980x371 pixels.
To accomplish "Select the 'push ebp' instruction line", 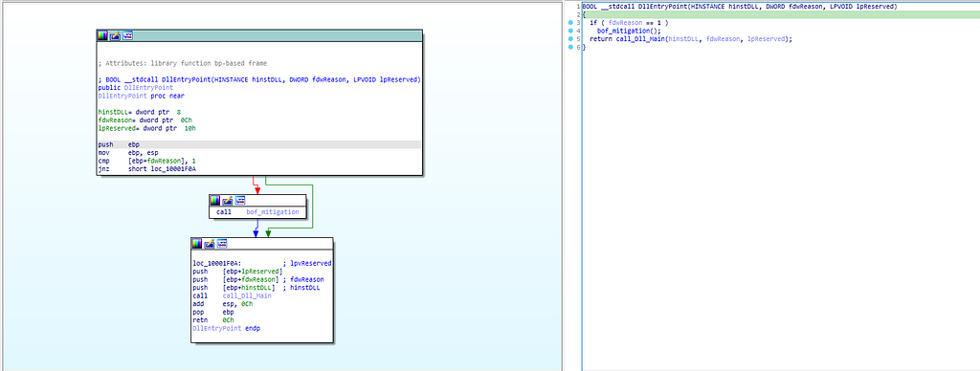I will pyautogui.click(x=258, y=144).
